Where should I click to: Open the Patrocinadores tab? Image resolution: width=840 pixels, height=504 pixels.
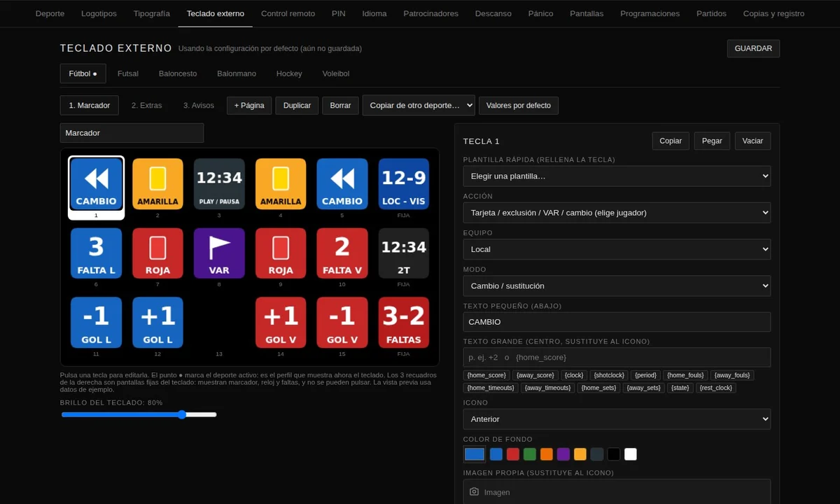[x=431, y=13]
